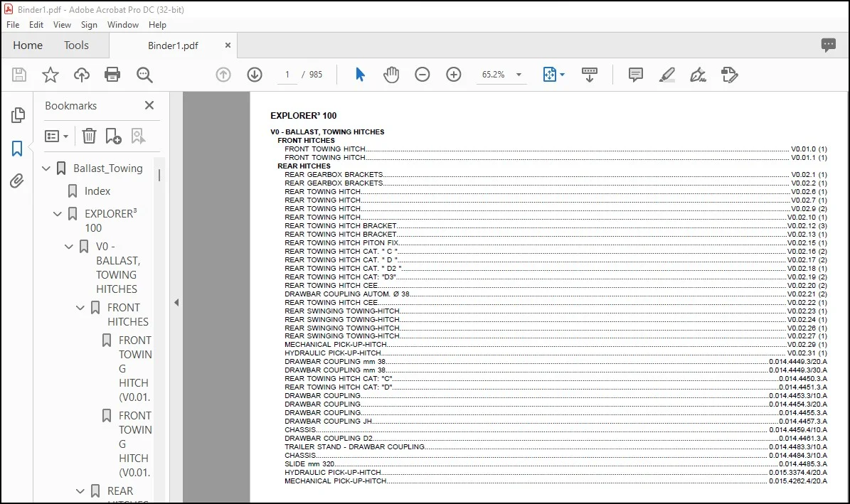The image size is (850, 504).
Task: Zoom out with the minus button
Action: tap(423, 75)
